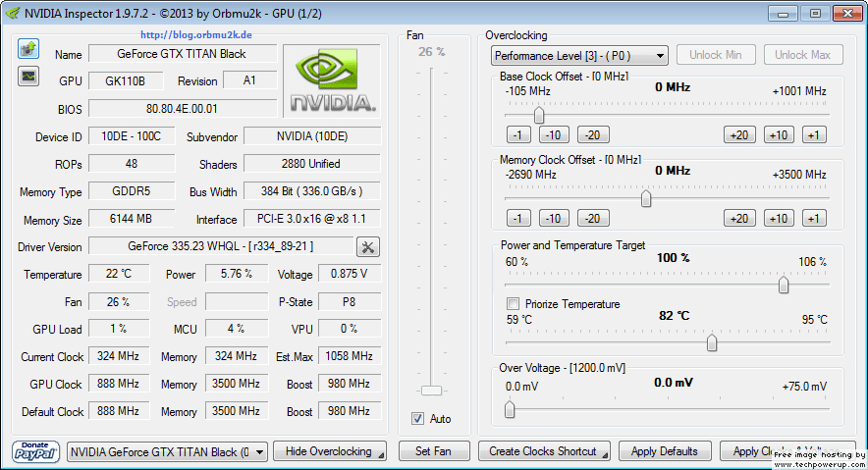The height and width of the screenshot is (470, 868).
Task: Click the Over Voltage slider thumb
Action: pos(510,409)
